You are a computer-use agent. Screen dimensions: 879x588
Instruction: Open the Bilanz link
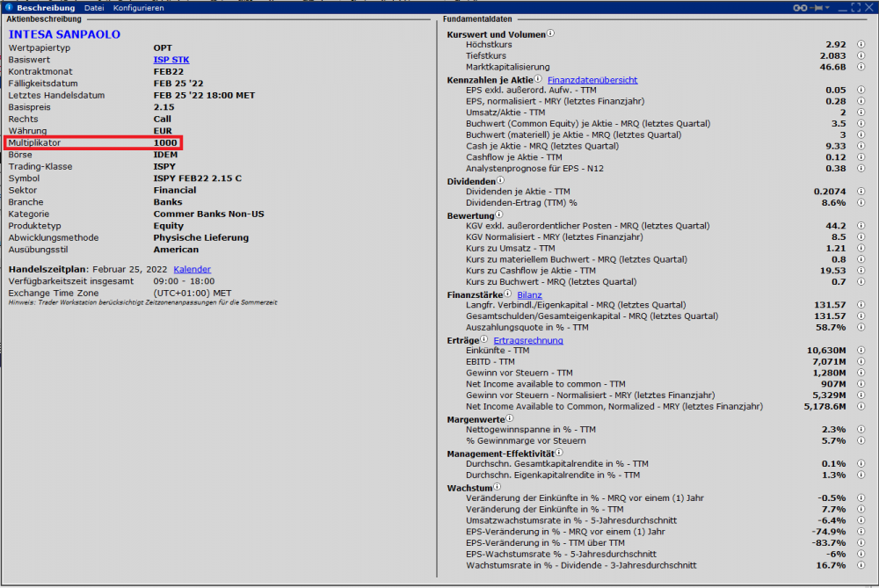[x=529, y=294]
